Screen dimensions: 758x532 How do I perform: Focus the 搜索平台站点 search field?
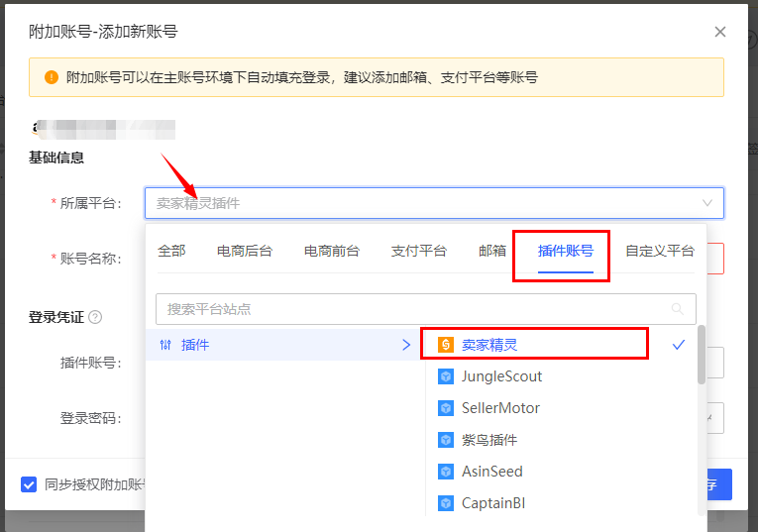click(426, 309)
